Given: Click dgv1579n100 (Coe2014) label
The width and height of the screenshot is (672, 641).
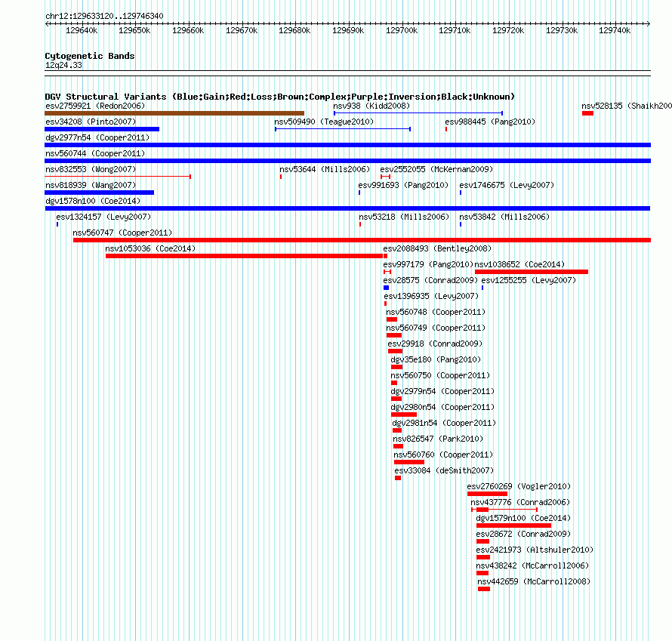Looking at the screenshot, I should [x=523, y=518].
